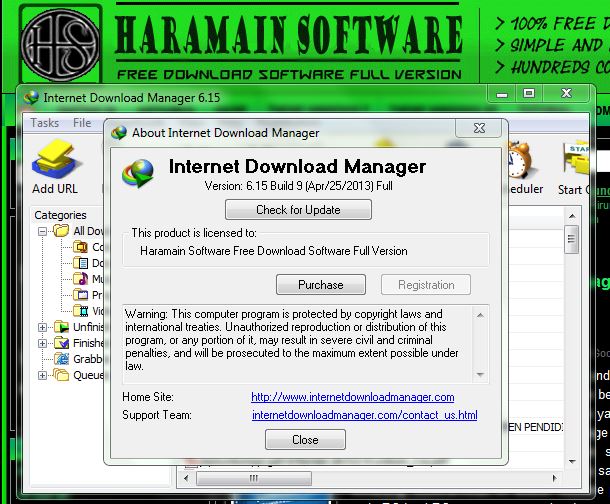
Task: Click the Registration button
Action: pyautogui.click(x=426, y=285)
